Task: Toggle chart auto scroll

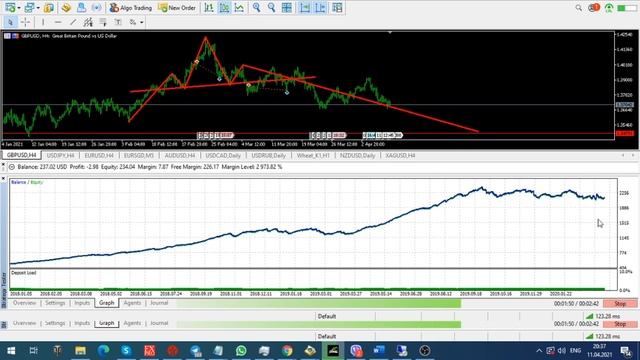Action: pos(305,7)
